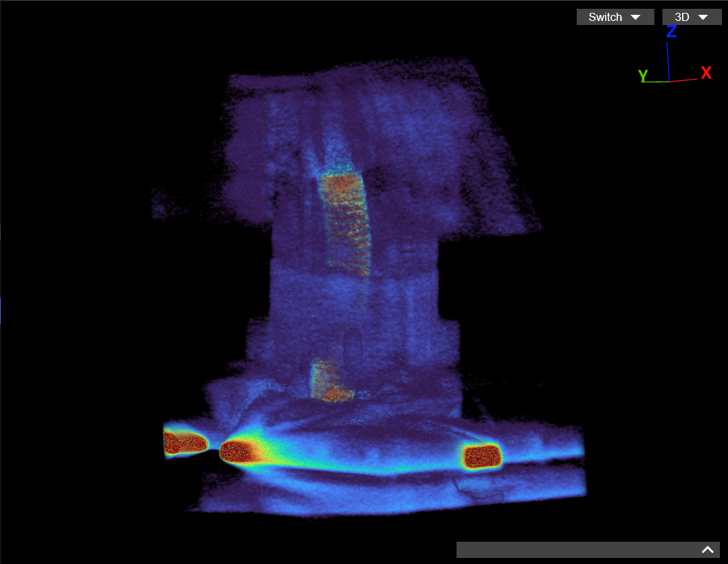This screenshot has height=564, width=728.
Task: Click the blue Z axis line
Action: click(668, 62)
